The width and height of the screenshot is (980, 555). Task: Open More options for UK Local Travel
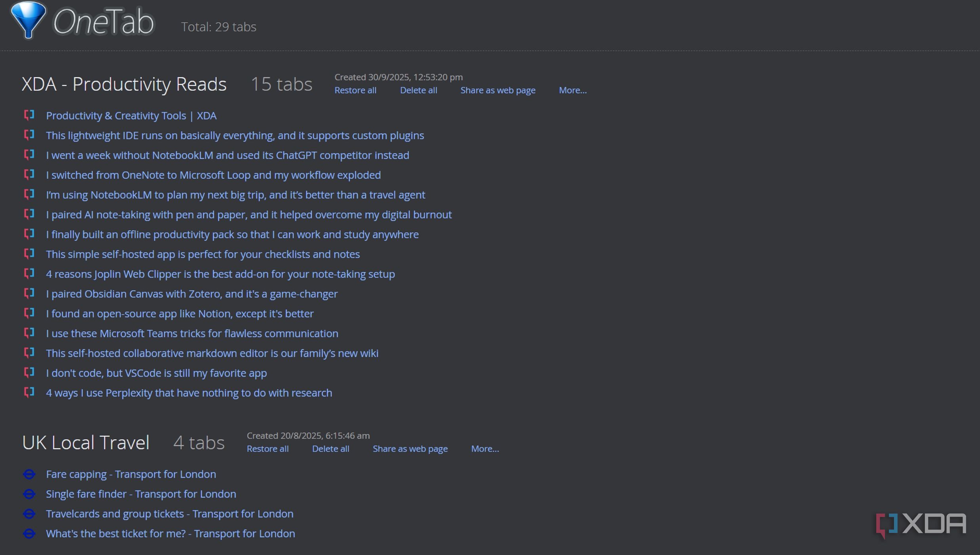coord(485,449)
